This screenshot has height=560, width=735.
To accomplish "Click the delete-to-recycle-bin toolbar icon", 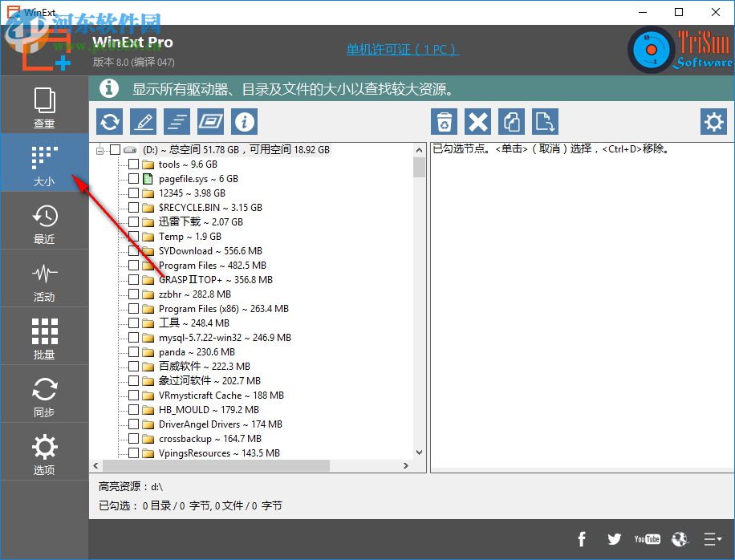I will pos(444,121).
